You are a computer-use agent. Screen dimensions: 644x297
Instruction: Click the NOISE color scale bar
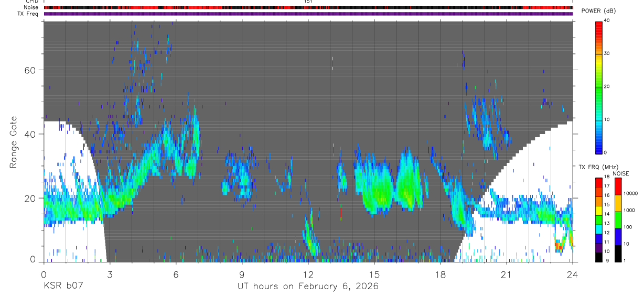click(x=618, y=220)
